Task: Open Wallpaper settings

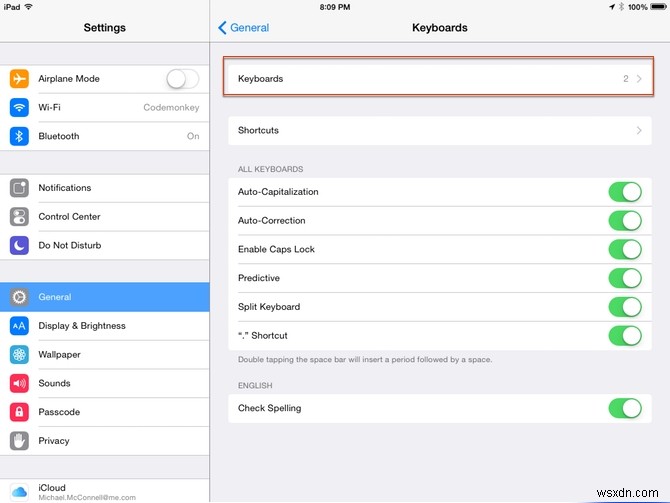Action: pyautogui.click(x=105, y=354)
